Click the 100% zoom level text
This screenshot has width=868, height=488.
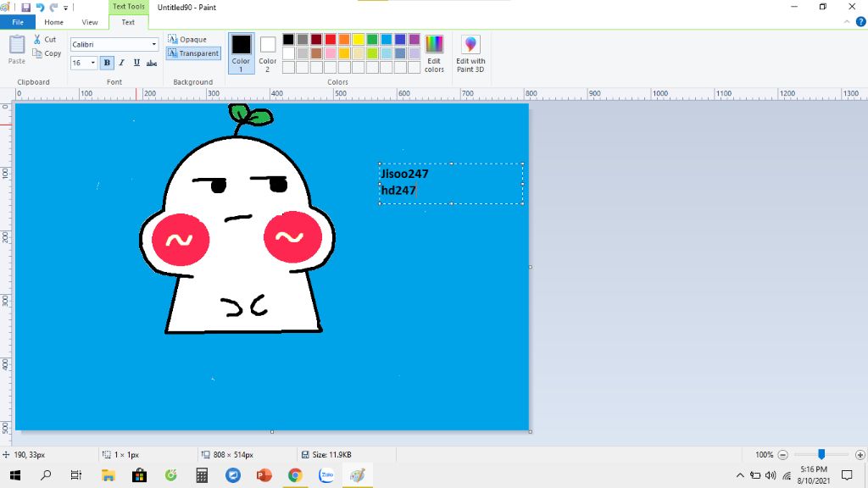[764, 455]
